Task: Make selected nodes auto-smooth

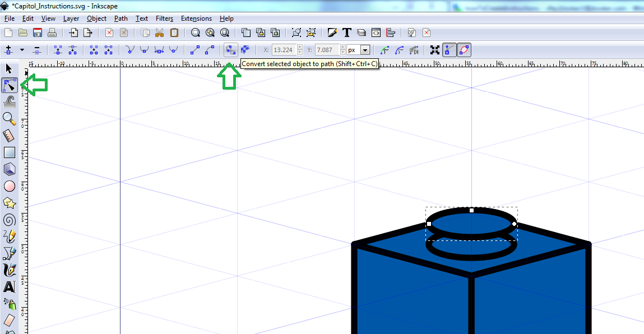Action: (173, 50)
